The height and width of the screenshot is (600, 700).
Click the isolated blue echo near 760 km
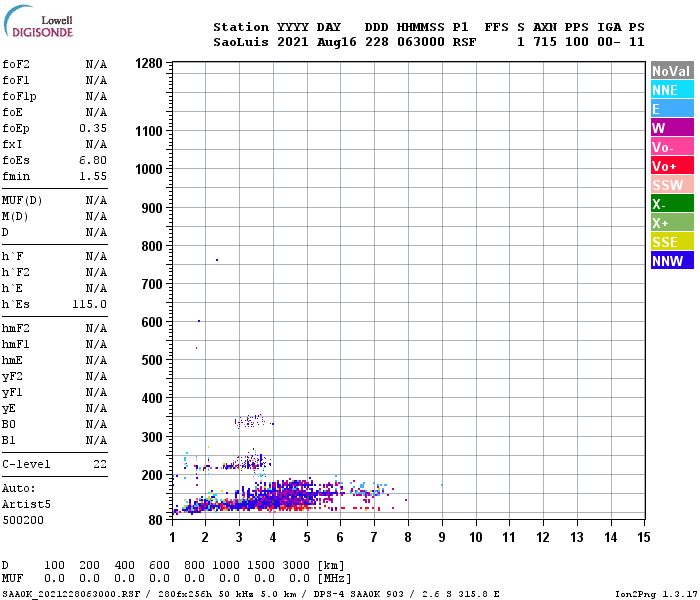[217, 260]
